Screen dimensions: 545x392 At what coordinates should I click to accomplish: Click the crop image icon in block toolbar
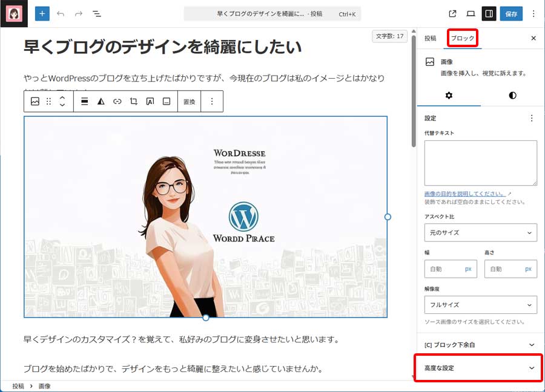click(x=134, y=102)
